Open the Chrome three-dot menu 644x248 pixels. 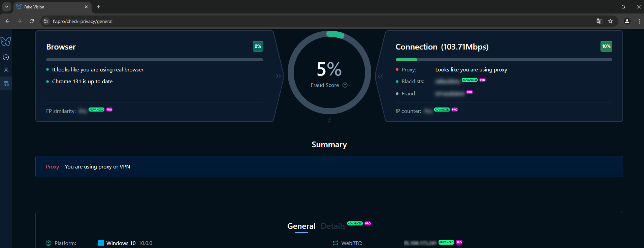(x=639, y=21)
